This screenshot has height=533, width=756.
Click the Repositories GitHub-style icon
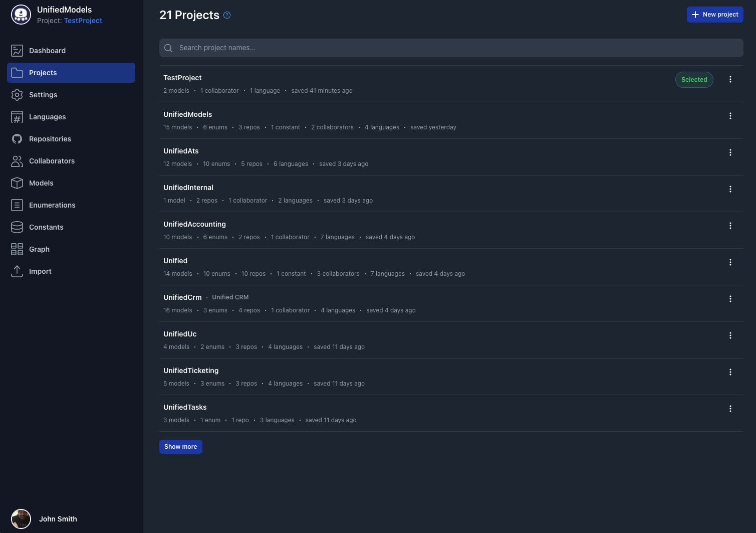[x=17, y=139]
